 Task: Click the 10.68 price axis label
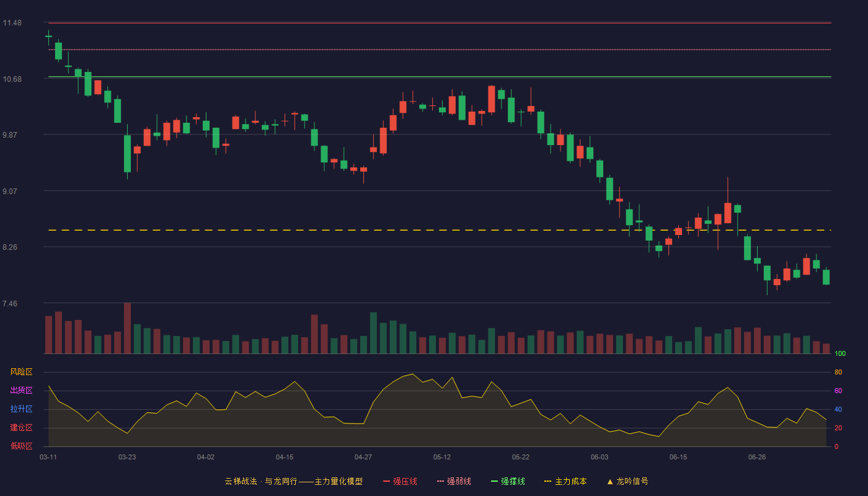12,79
